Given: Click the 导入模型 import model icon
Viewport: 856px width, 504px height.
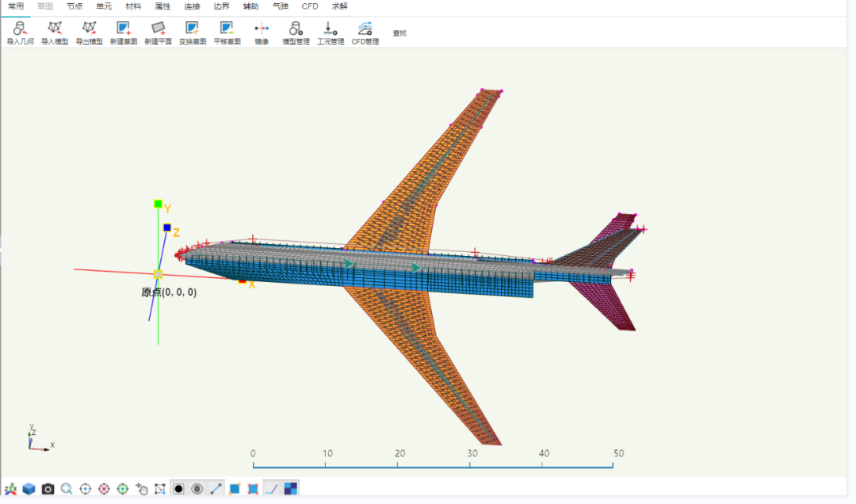Looking at the screenshot, I should pyautogui.click(x=55, y=32).
